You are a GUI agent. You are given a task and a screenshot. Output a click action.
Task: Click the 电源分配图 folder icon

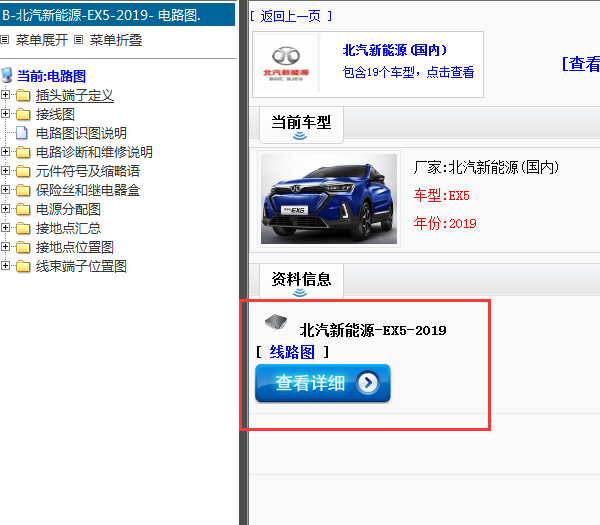click(x=23, y=209)
